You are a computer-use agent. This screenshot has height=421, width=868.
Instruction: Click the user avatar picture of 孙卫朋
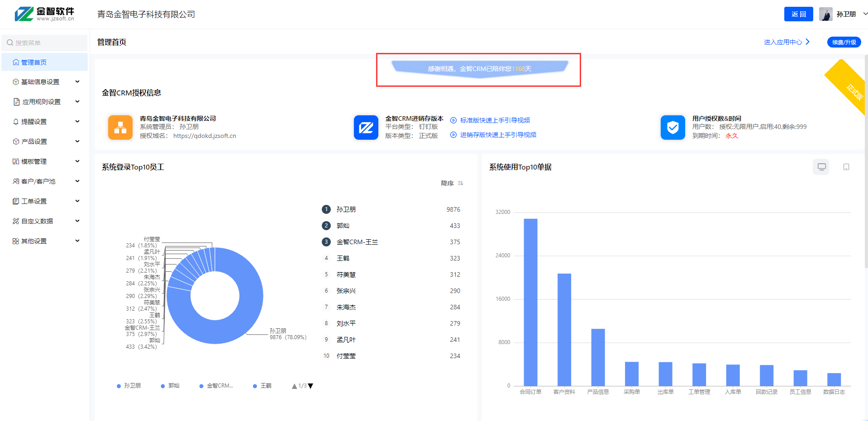pyautogui.click(x=826, y=14)
